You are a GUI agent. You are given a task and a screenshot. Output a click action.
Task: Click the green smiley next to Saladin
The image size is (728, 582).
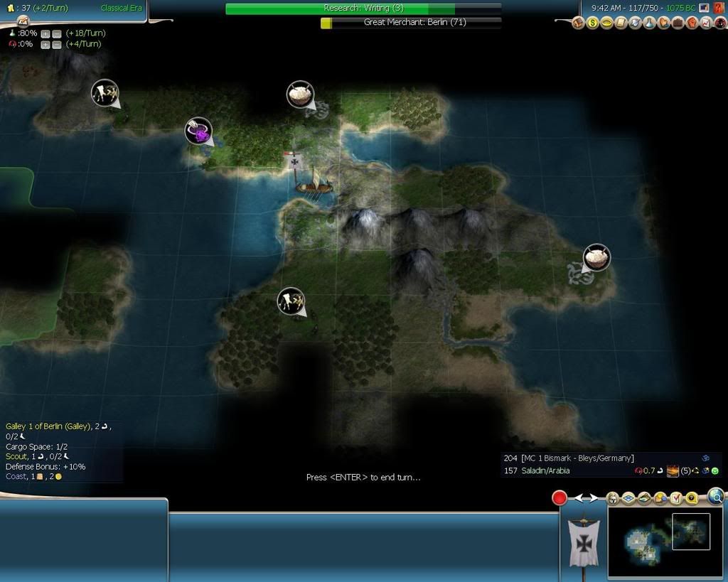click(715, 471)
